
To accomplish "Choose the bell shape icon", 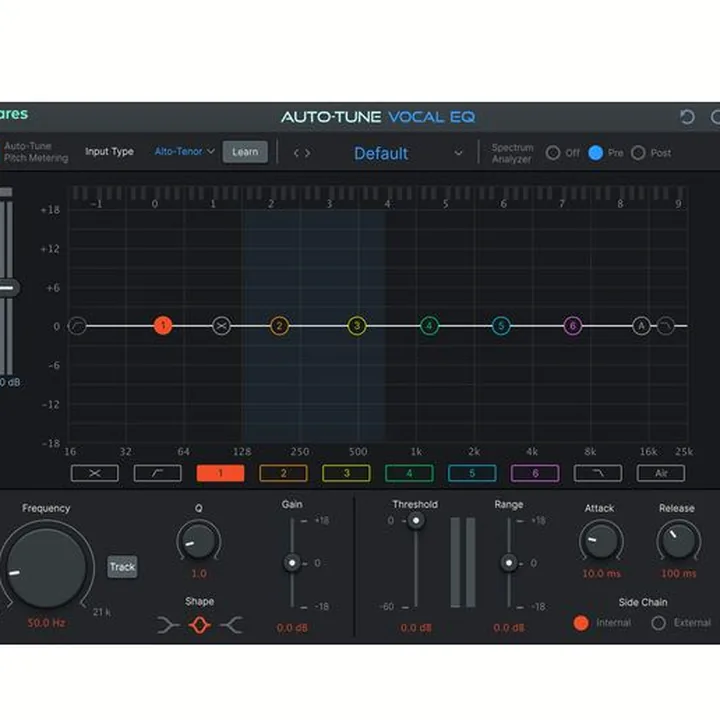I will pos(200,625).
